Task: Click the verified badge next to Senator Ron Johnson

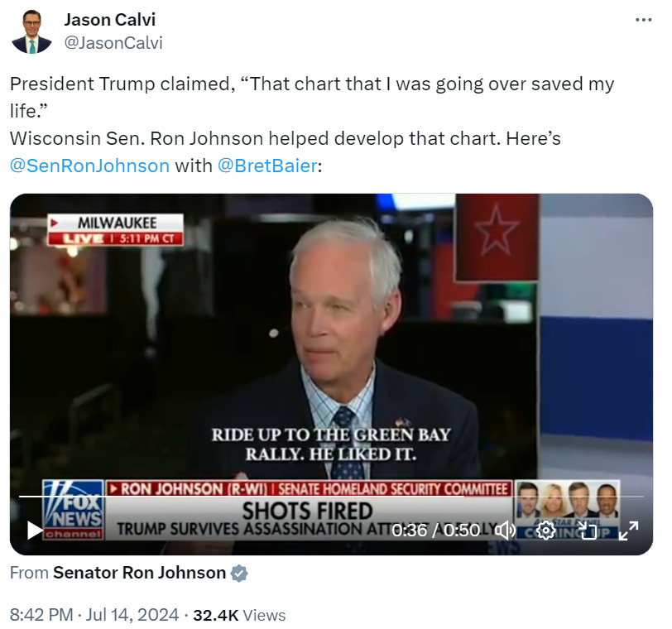Action: tap(239, 573)
